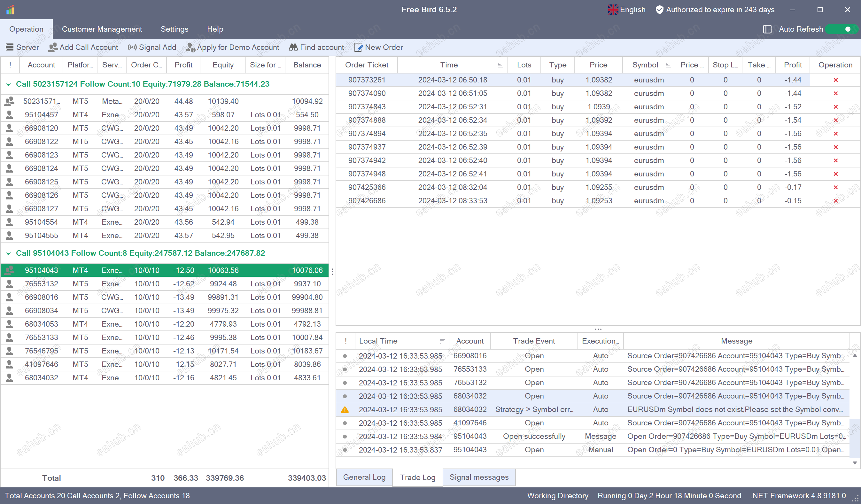Viewport: 861px width, 504px height.
Task: Click the Add Call Account icon
Action: coord(53,47)
